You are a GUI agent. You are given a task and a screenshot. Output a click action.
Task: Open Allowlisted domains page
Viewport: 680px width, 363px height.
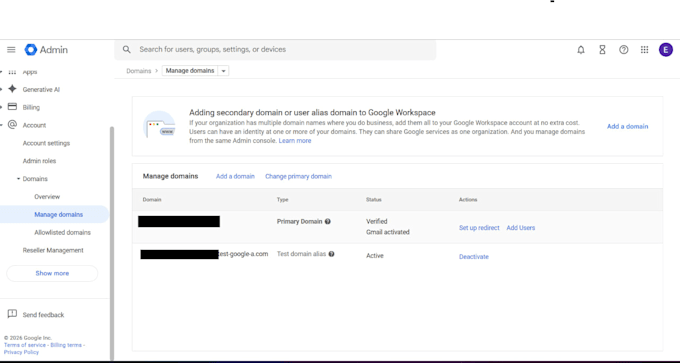[62, 232]
